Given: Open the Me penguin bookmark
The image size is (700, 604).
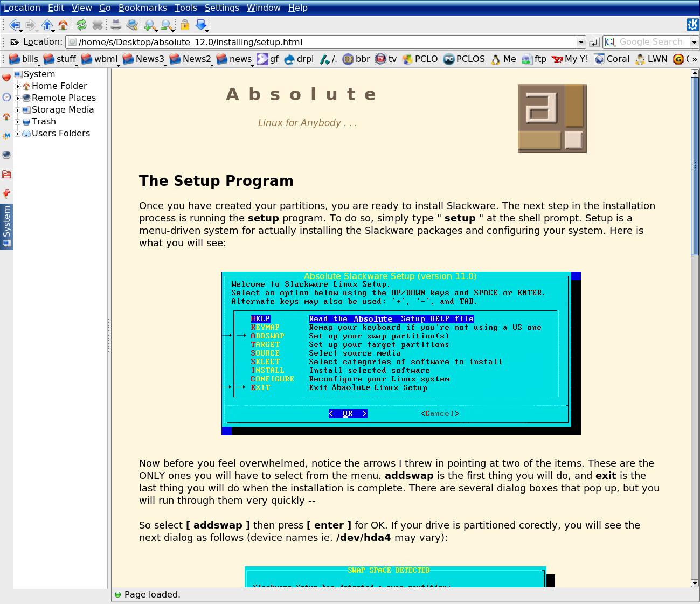Looking at the screenshot, I should (x=503, y=59).
